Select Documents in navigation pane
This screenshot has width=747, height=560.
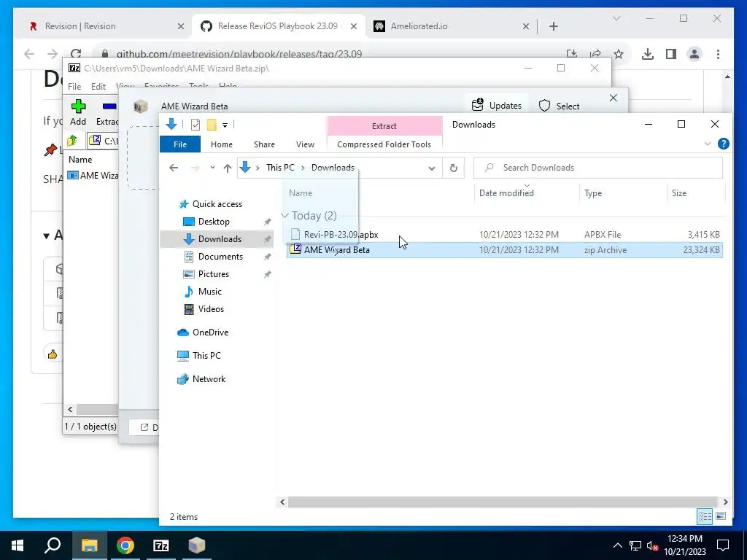pos(220,257)
